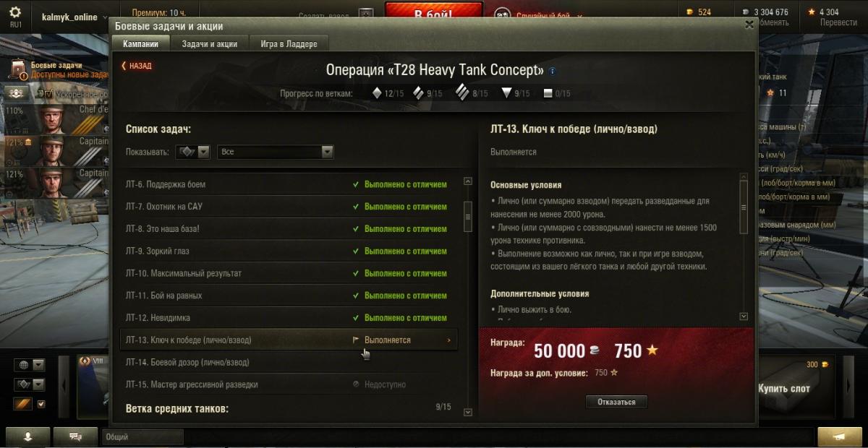Click the Отказаться button

[616, 402]
